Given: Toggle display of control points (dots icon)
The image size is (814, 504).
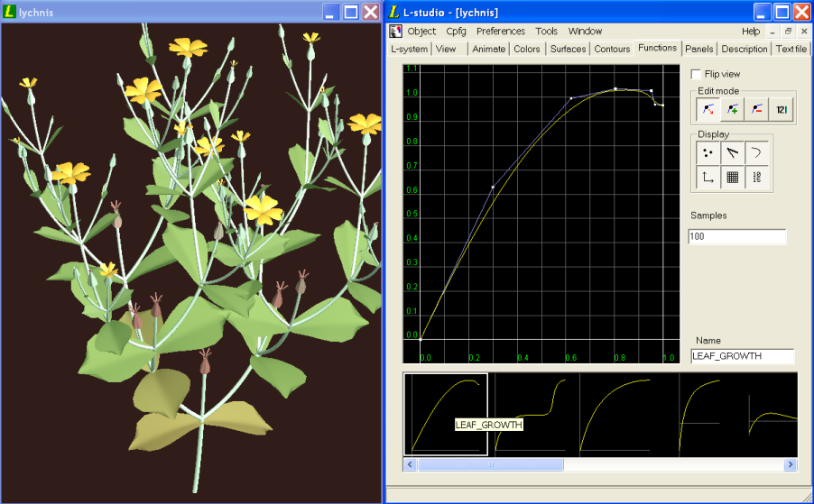Looking at the screenshot, I should [708, 153].
